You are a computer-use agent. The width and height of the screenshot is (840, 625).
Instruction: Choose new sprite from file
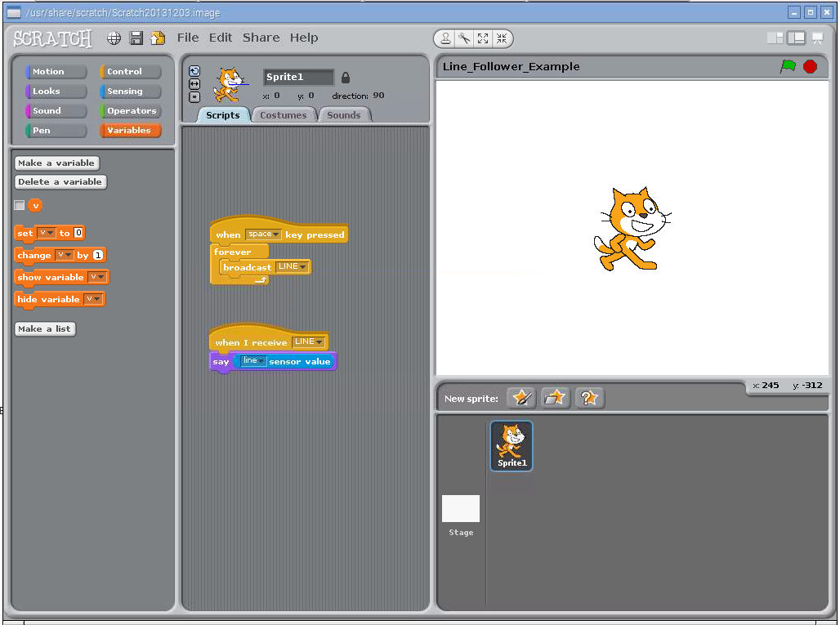555,398
